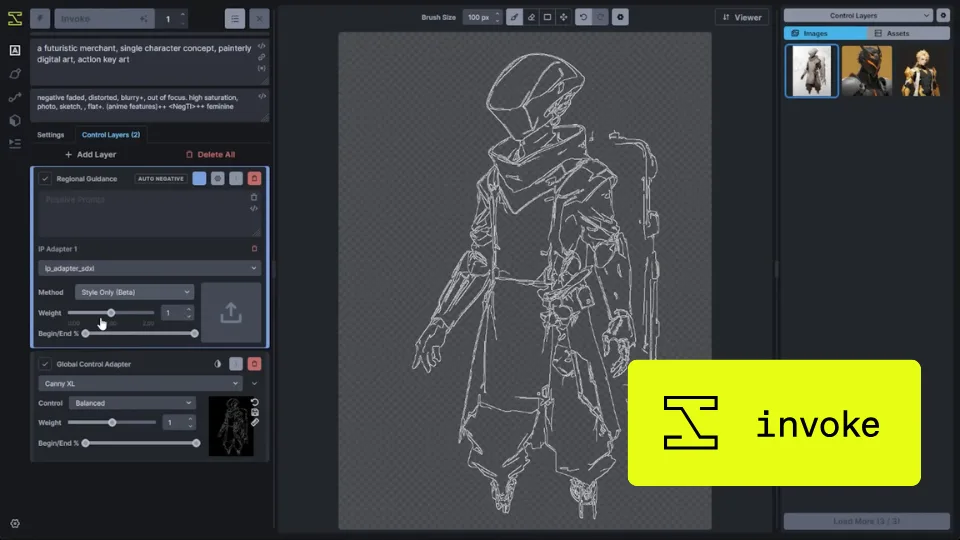Select the brush tool in canvas toolbar

pos(514,17)
